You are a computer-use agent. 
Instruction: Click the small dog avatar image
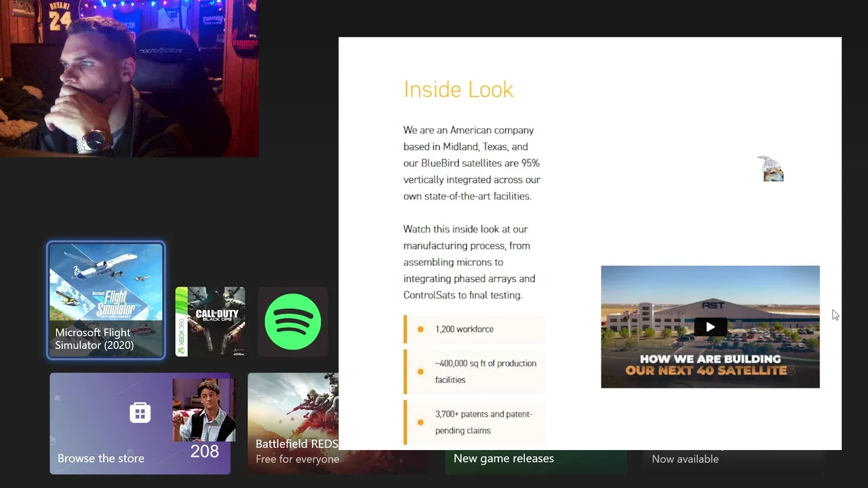pos(771,169)
